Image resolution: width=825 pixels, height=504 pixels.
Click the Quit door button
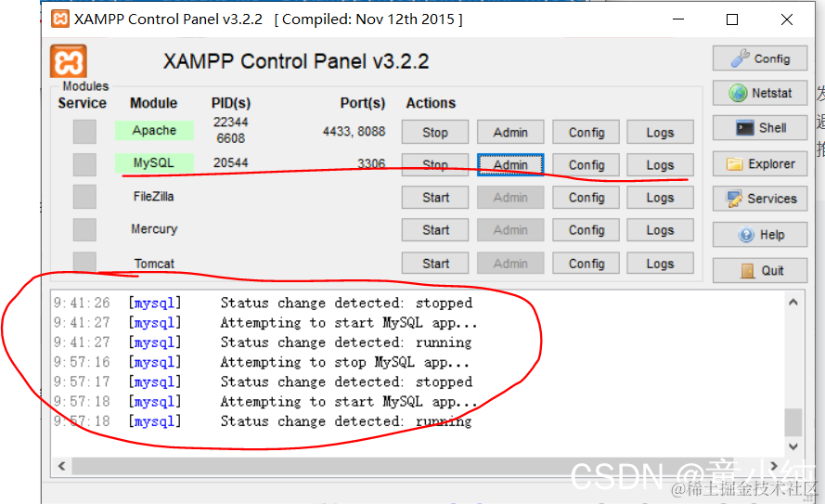pos(760,270)
